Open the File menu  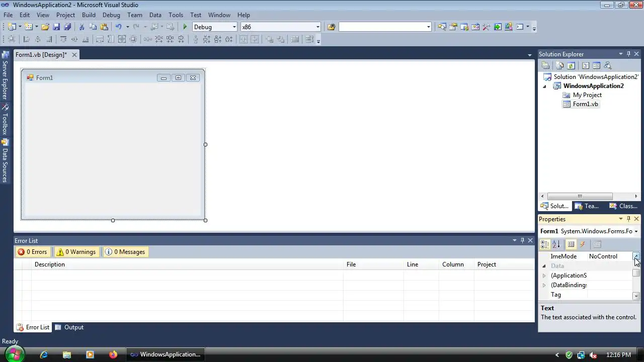[x=8, y=15]
